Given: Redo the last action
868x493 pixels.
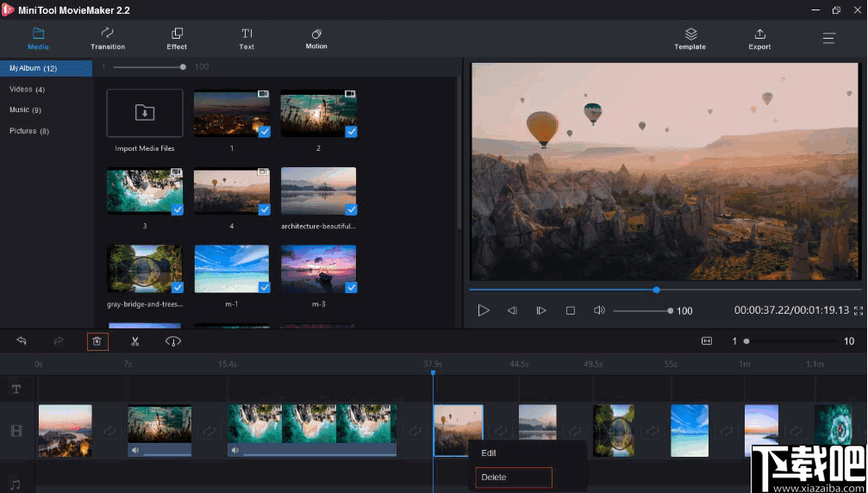Looking at the screenshot, I should pyautogui.click(x=59, y=340).
